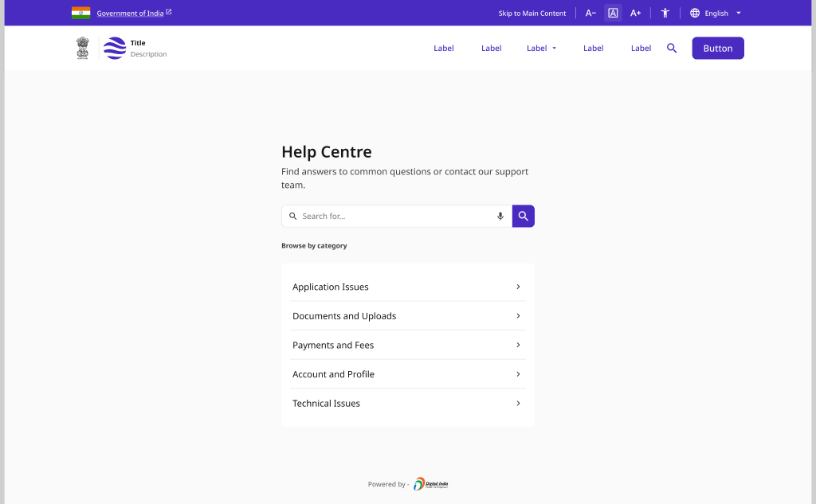This screenshot has height=504, width=816.
Task: Expand the Account and Profile chevron
Action: 518,374
